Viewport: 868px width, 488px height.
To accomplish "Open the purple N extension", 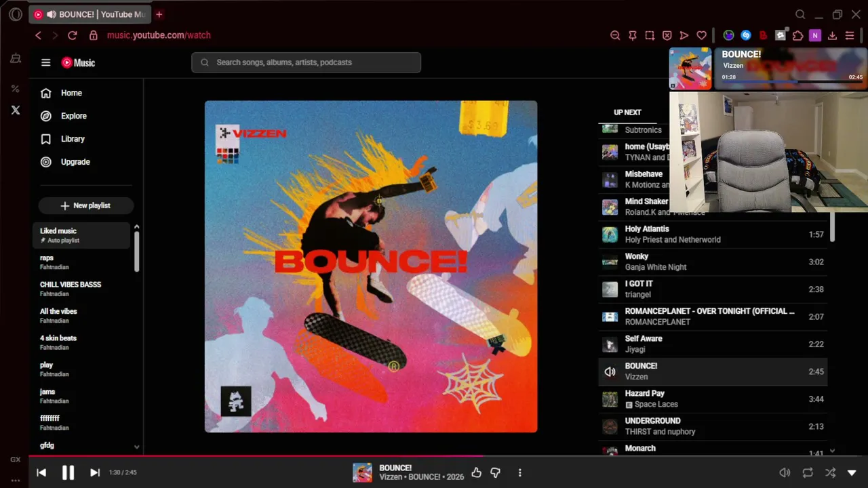I will coord(815,35).
